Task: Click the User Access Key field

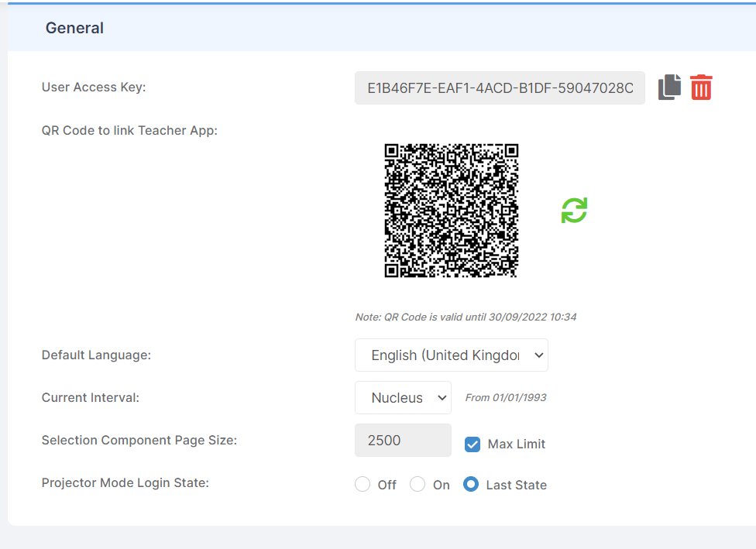Action: [500, 87]
